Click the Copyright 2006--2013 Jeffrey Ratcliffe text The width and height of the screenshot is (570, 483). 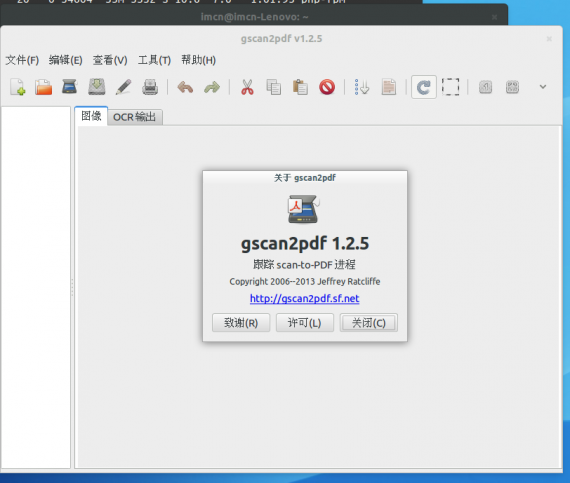[x=305, y=282]
